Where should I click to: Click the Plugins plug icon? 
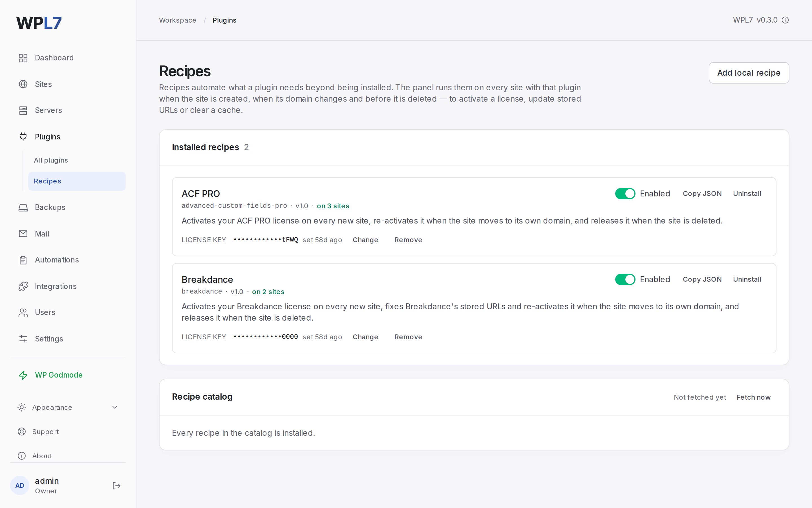tap(23, 137)
